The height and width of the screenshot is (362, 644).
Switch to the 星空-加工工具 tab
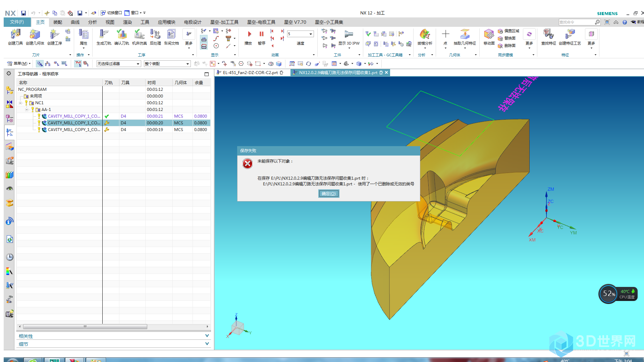(224, 22)
